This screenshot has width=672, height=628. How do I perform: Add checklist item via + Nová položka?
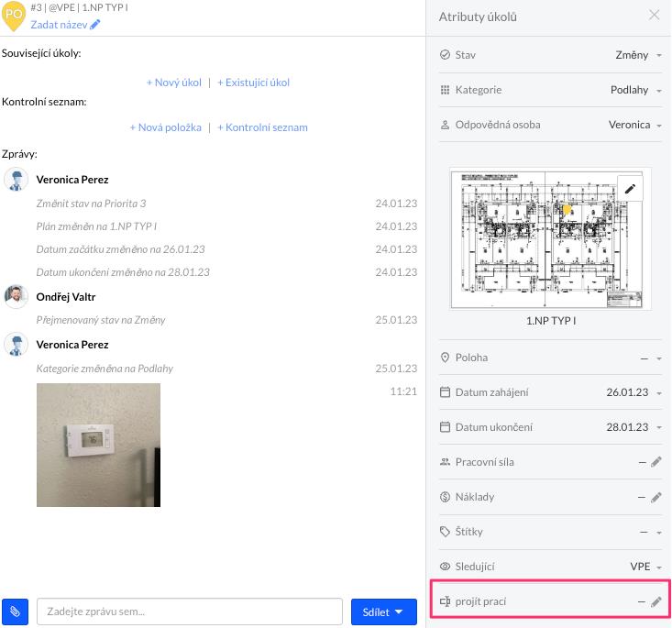click(165, 127)
